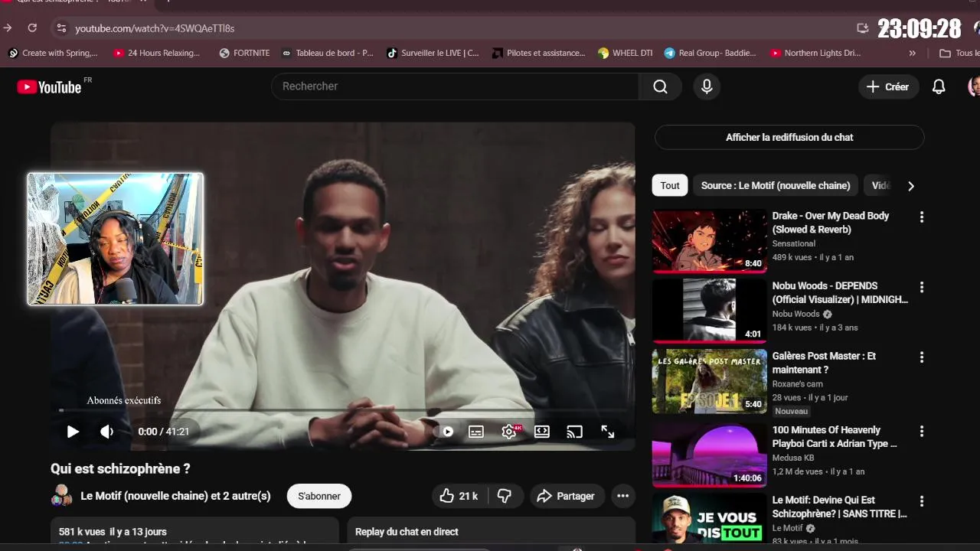The width and height of the screenshot is (980, 551).
Task: Open options for Galères Post Master video
Action: click(x=922, y=357)
